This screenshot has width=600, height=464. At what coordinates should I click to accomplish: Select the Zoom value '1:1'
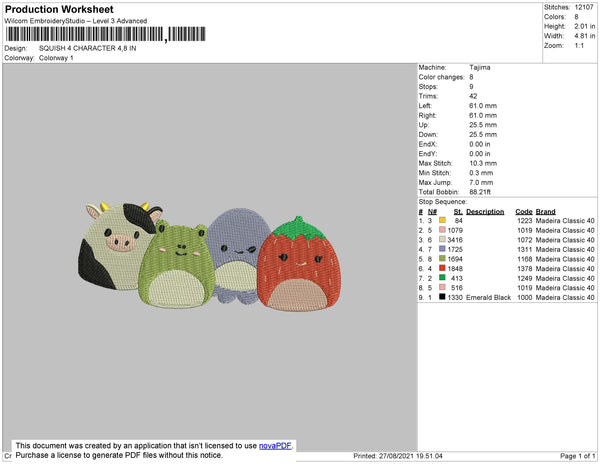pos(579,46)
